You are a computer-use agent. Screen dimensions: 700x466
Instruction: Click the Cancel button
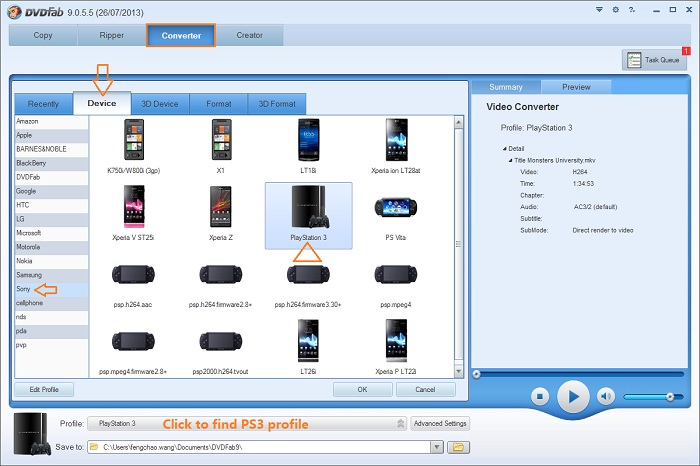pyautogui.click(x=425, y=389)
